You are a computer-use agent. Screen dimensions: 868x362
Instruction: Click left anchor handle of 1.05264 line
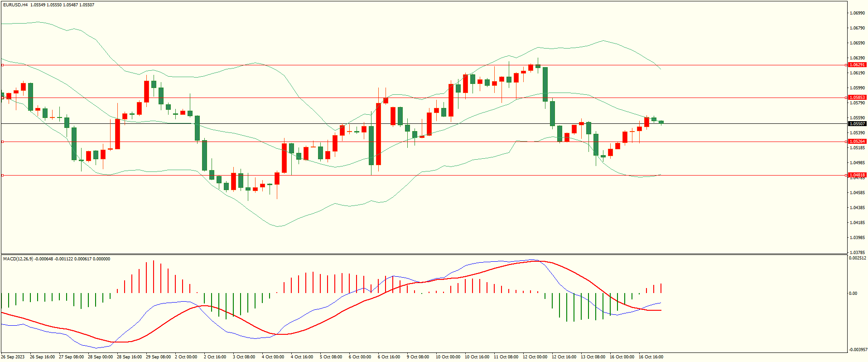click(2, 142)
